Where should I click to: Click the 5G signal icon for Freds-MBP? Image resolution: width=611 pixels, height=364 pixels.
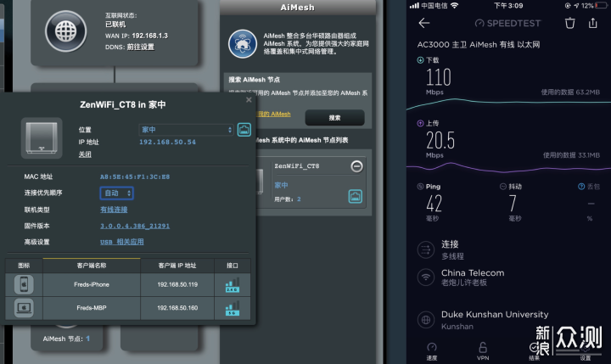click(233, 308)
